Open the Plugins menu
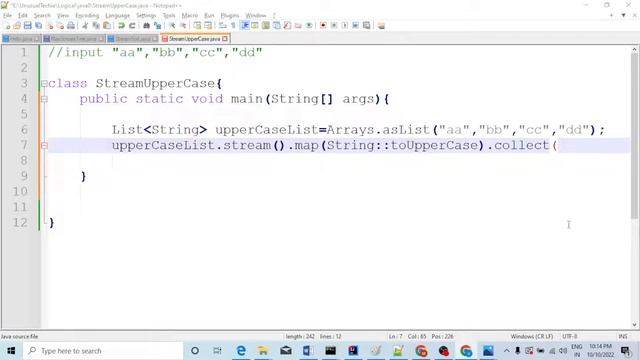 coord(229,16)
